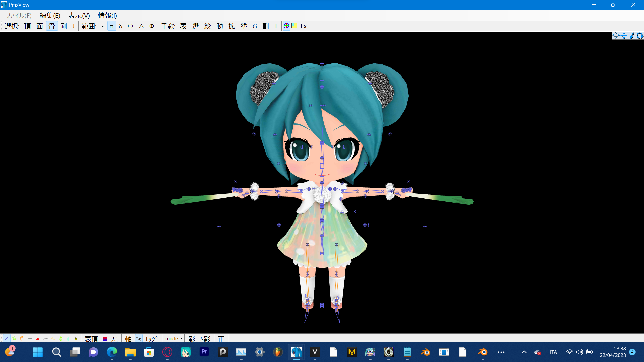Select the circle range tool

(x=130, y=26)
